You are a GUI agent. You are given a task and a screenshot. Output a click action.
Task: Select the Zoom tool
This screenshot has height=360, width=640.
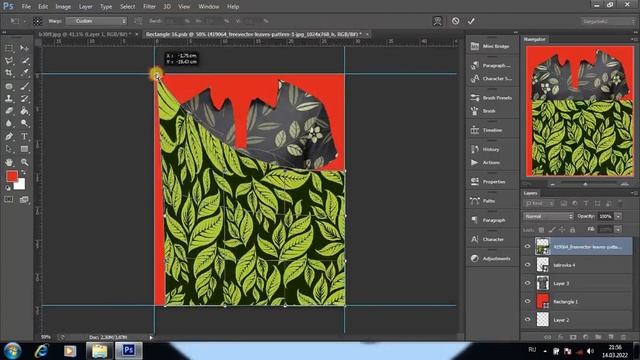[x=24, y=162]
